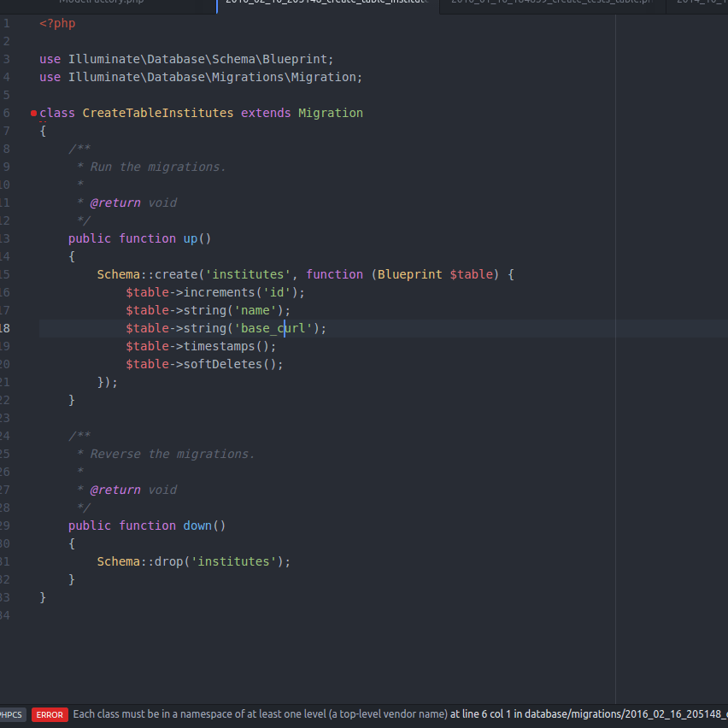Click the 'up' function name

point(191,238)
